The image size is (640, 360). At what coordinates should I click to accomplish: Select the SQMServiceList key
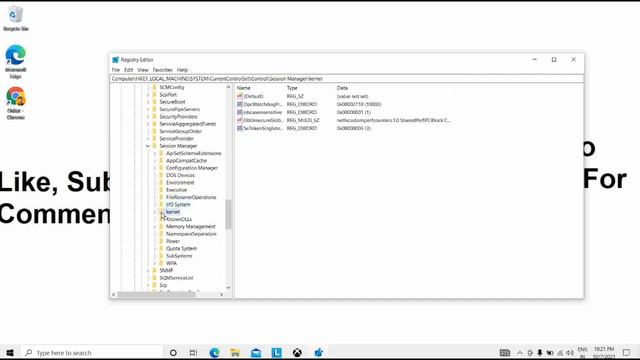176,278
